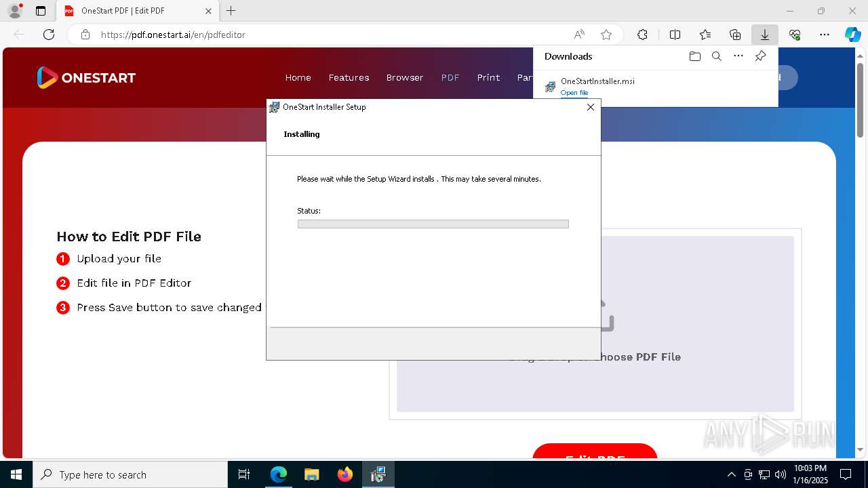Viewport: 868px width, 488px height.
Task: Open the Windows Start menu
Action: [x=16, y=474]
